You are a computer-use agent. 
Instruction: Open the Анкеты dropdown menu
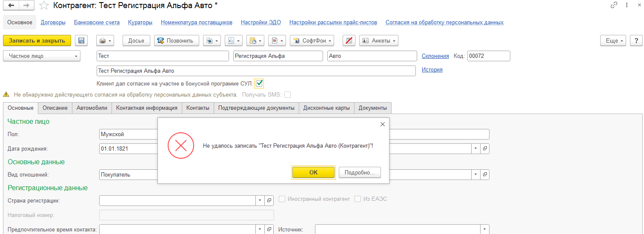coord(379,40)
